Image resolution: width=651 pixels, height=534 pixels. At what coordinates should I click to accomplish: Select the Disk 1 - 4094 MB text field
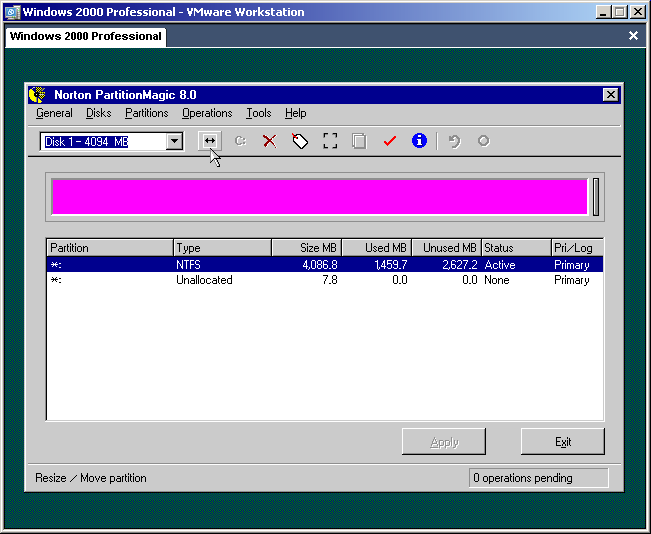(x=104, y=142)
